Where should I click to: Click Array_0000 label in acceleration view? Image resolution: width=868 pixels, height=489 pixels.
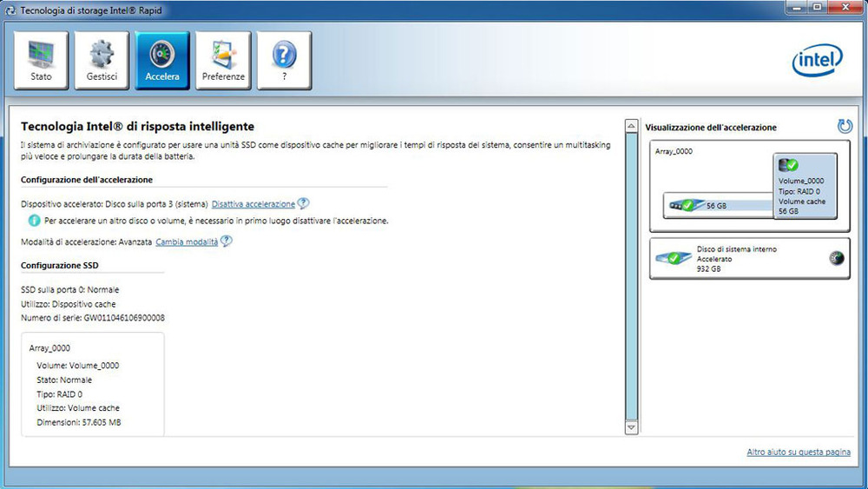[674, 151]
